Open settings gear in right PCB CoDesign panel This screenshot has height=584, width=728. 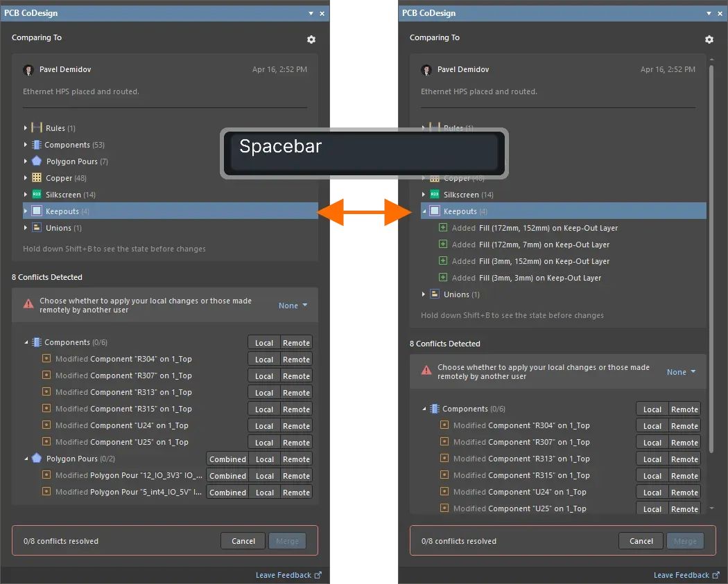point(709,39)
